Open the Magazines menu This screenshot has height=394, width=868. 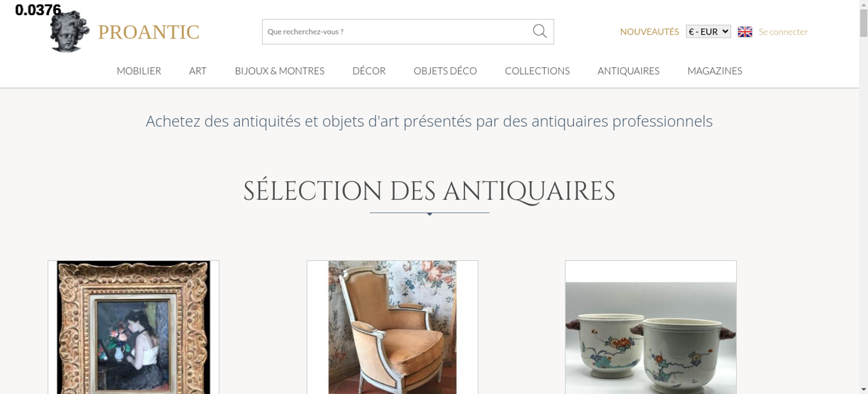tap(715, 71)
